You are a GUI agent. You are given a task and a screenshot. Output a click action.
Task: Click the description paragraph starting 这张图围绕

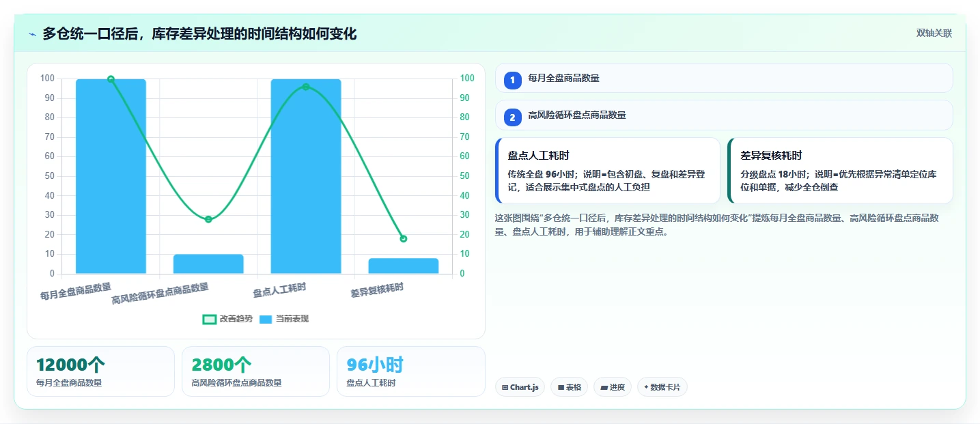point(717,225)
